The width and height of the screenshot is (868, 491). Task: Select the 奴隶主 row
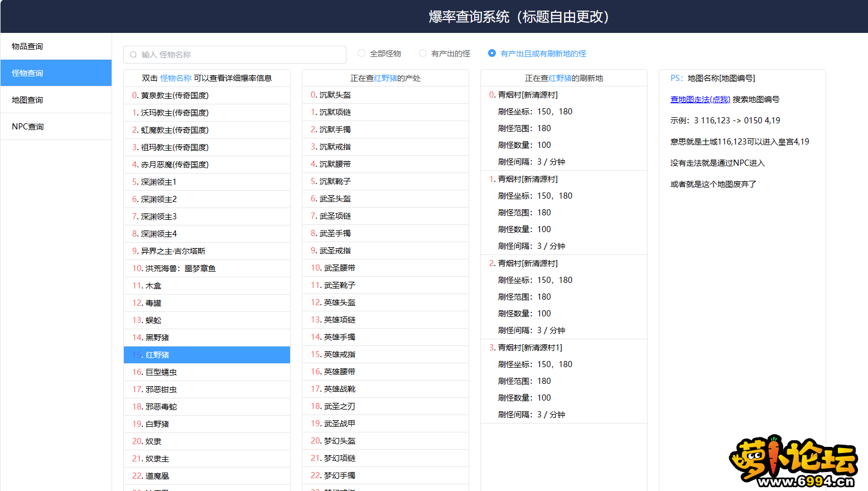[x=207, y=459]
